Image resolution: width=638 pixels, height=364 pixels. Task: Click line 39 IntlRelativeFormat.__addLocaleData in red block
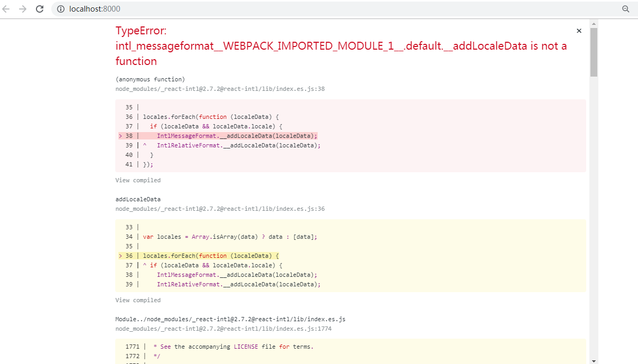pos(238,145)
